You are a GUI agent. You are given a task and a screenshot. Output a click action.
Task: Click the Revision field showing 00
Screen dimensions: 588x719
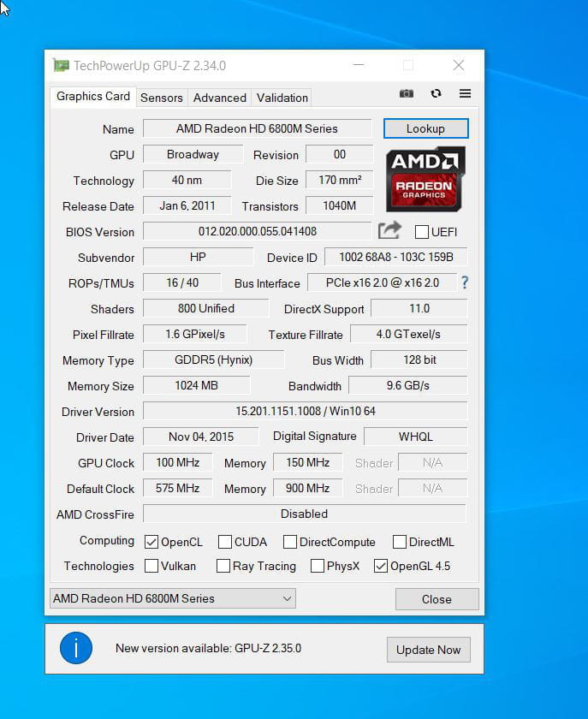click(x=340, y=154)
